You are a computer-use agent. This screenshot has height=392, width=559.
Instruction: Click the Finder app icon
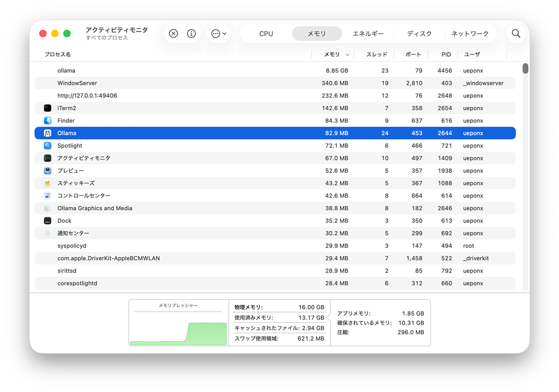click(47, 120)
